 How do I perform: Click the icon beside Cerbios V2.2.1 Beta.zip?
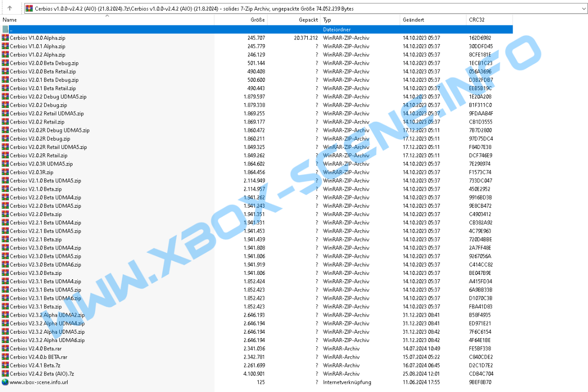(5, 239)
